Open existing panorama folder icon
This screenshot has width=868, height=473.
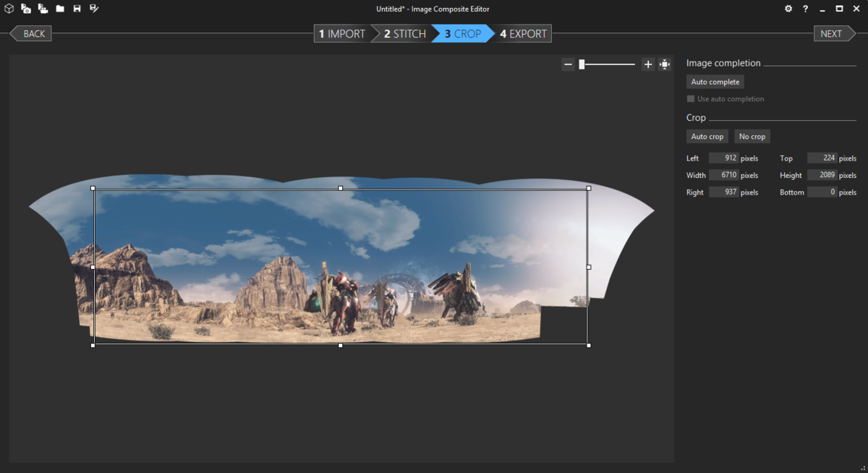point(60,9)
